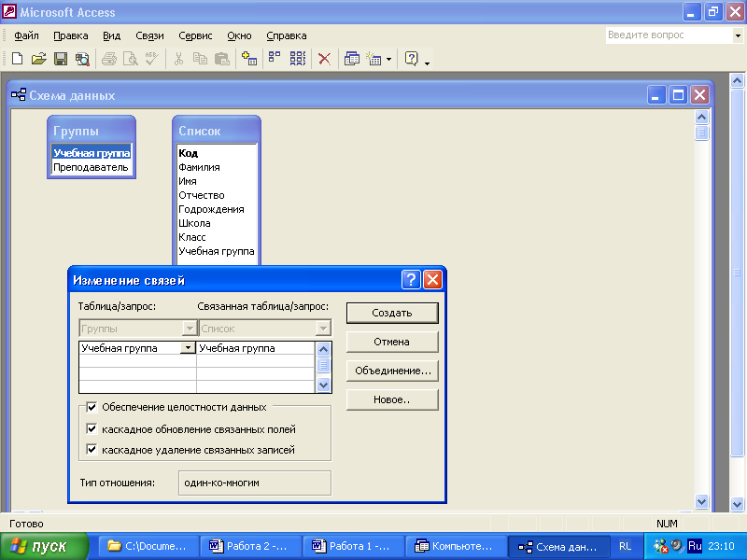Screen dimensions: 747x560
Task: Switch to Компьюте... taskbar window
Action: click(457, 546)
